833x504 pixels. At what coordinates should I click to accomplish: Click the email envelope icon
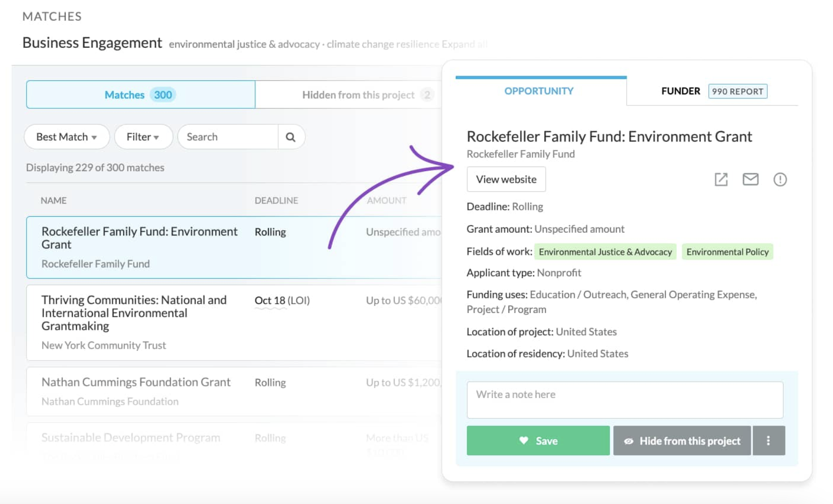point(750,179)
